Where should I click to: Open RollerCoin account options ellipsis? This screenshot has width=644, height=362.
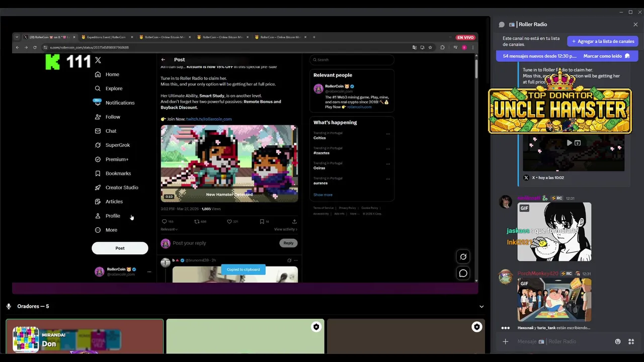coord(149,271)
